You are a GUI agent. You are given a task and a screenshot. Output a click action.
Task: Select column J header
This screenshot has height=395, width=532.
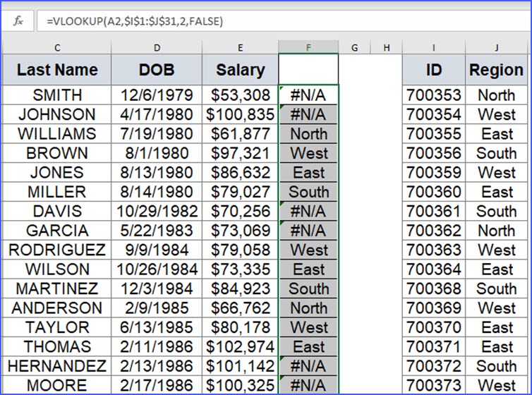click(497, 47)
